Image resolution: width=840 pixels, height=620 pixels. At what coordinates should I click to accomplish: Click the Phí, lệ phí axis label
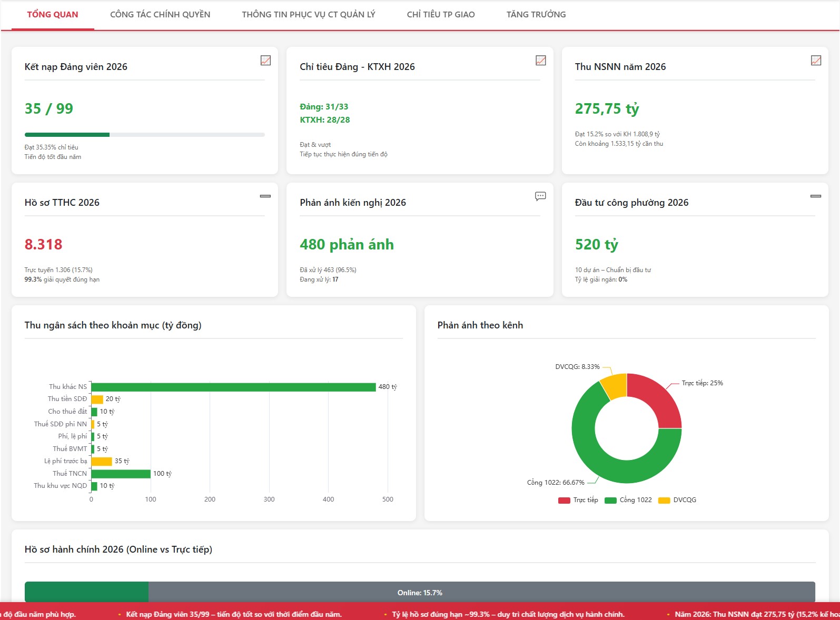(x=73, y=436)
